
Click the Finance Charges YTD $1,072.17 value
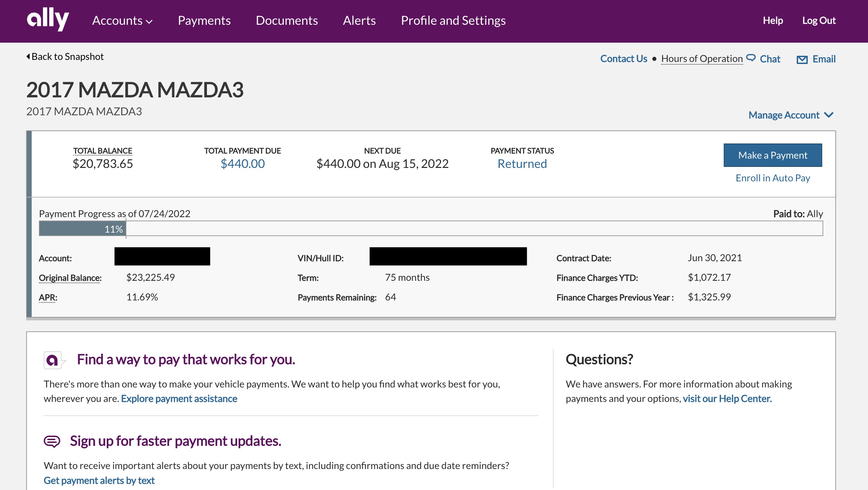709,277
